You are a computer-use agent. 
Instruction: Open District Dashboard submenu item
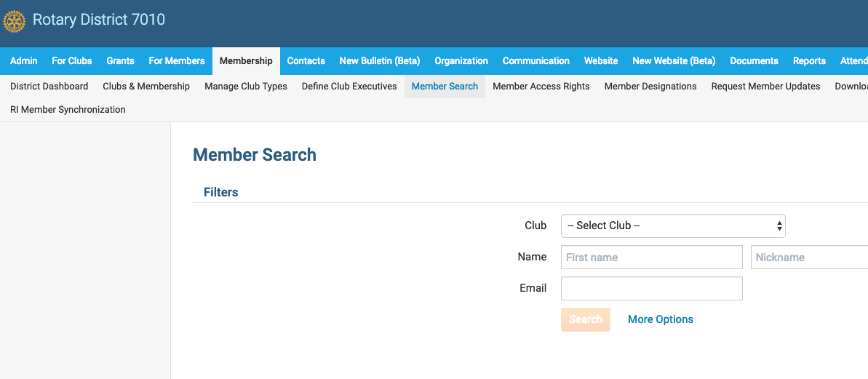(x=49, y=87)
